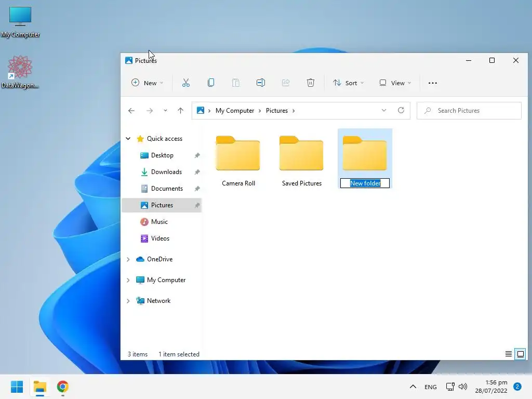532x399 pixels.
Task: Click the New folder name edit box
Action: coord(365,183)
